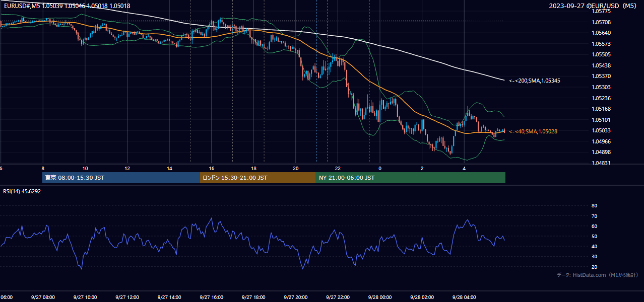The image size is (644, 302).
Task: Click price axis value 1.04966
Action: click(601, 141)
